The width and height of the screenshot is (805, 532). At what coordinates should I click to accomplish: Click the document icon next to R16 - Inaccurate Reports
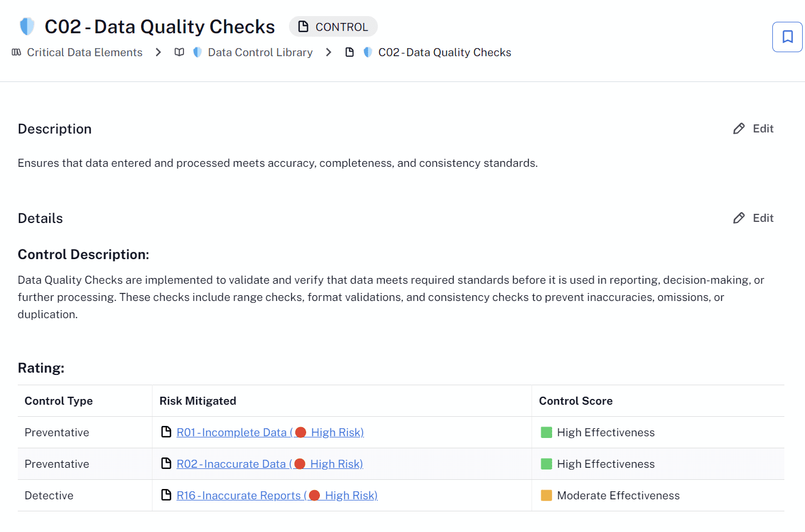tap(165, 495)
